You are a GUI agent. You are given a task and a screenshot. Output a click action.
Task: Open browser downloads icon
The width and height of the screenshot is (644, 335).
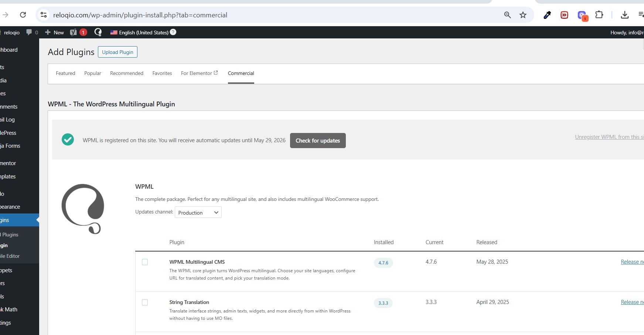(x=624, y=15)
